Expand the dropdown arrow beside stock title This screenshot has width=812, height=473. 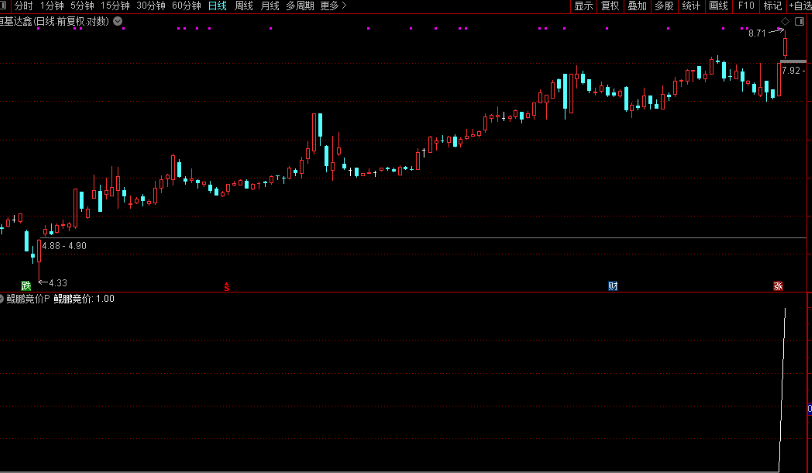pos(119,21)
